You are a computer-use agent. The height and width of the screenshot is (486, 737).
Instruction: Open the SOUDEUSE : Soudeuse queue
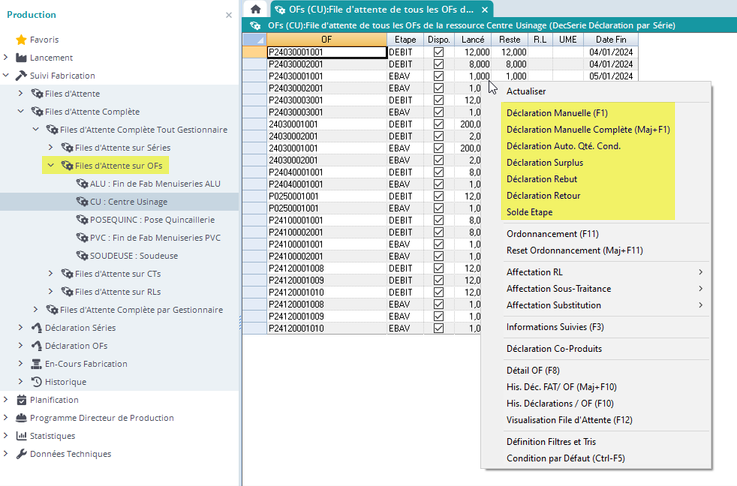(x=132, y=255)
